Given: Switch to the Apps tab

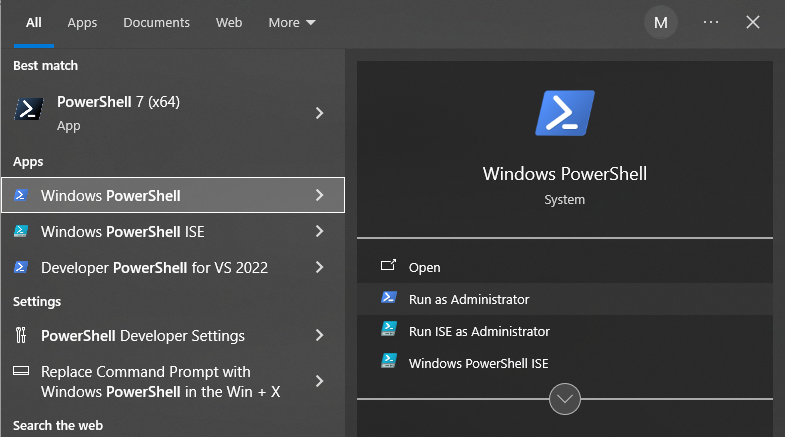Looking at the screenshot, I should click(x=82, y=23).
